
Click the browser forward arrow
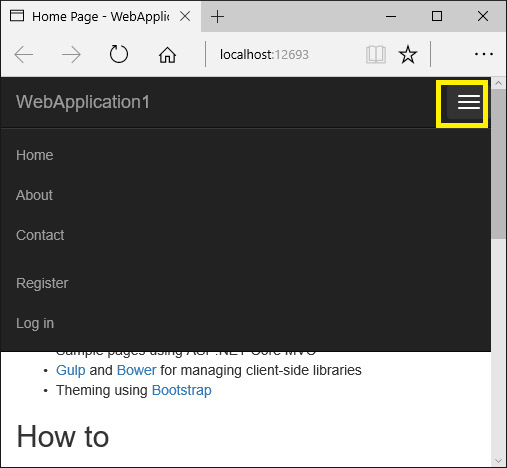click(x=71, y=54)
